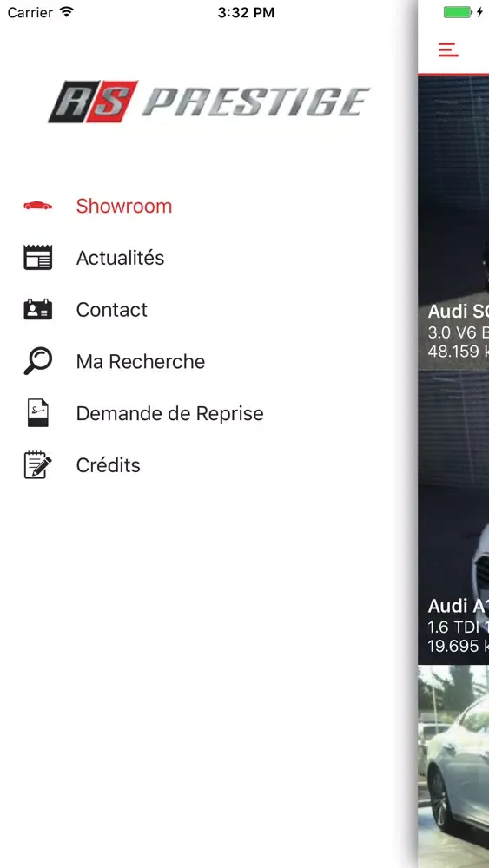Open the Audi 1.6 TDI car listing
The height and width of the screenshot is (868, 489).
click(453, 517)
